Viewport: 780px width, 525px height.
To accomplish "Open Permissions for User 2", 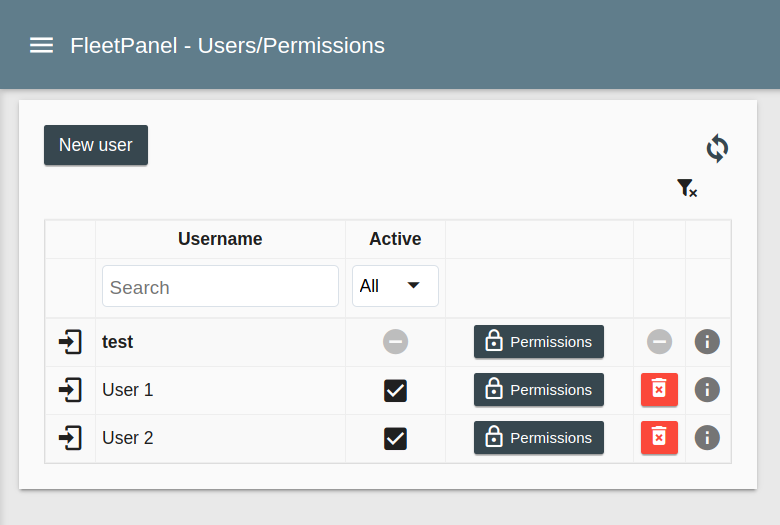I will tap(539, 438).
